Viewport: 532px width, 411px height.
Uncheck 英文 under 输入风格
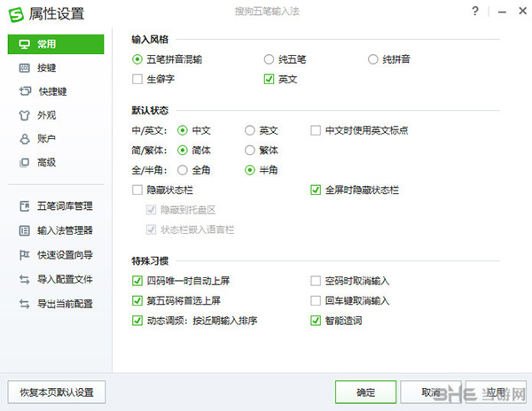click(269, 80)
